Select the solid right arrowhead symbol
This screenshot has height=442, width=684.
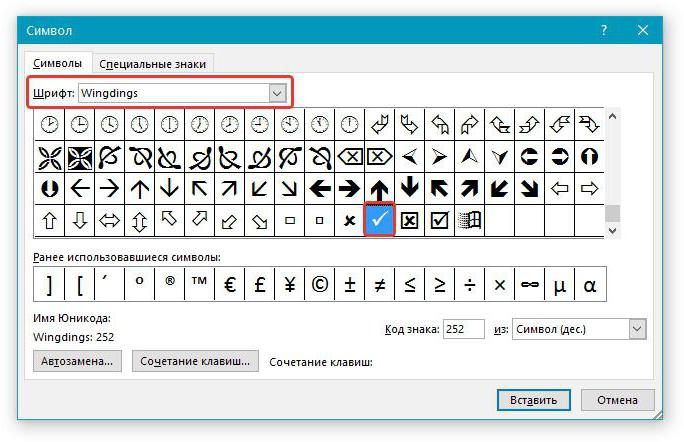pos(439,157)
